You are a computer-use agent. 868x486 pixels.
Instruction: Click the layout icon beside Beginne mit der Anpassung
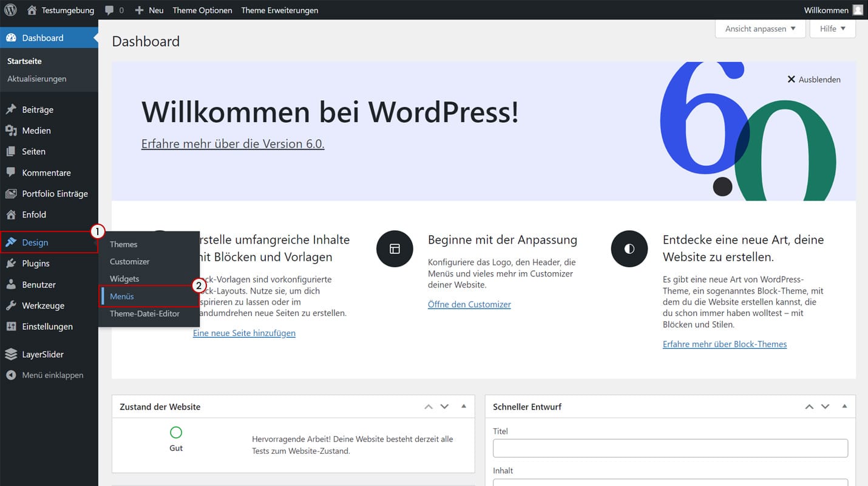[395, 248]
